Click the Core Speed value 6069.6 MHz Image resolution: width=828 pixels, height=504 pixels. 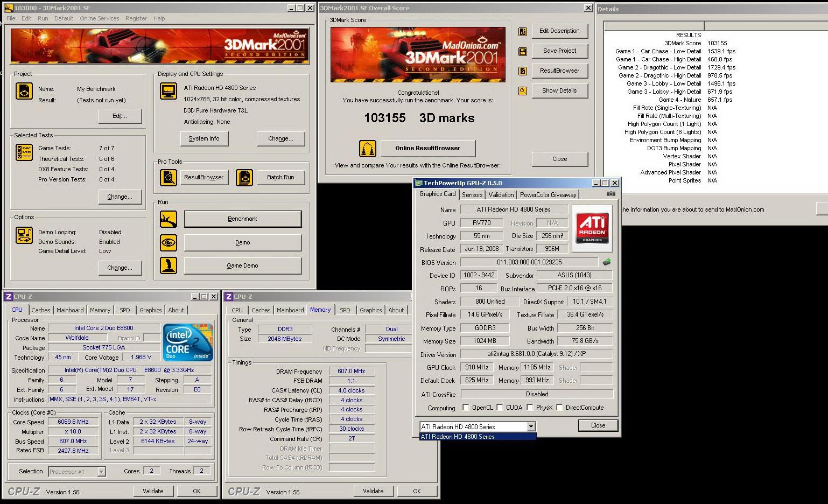click(x=73, y=422)
